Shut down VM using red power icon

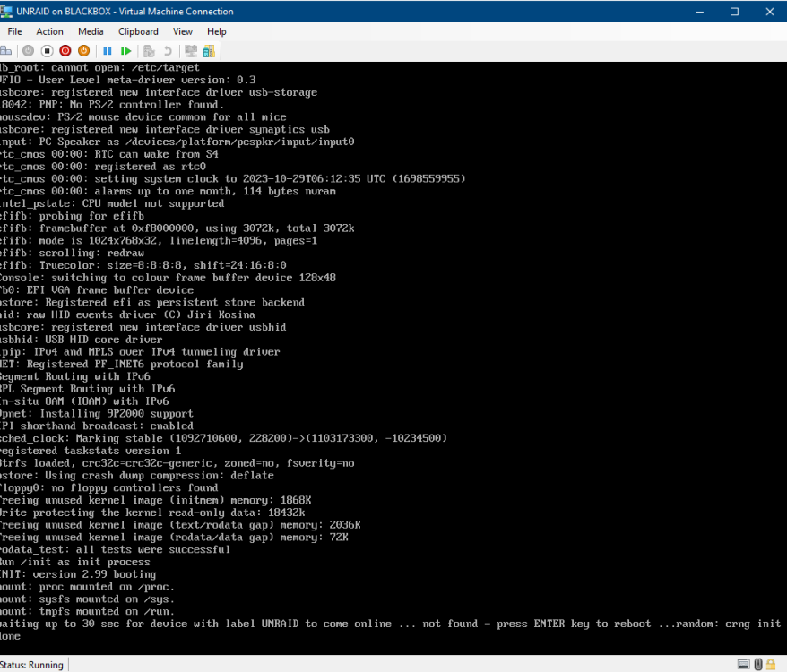[65, 51]
